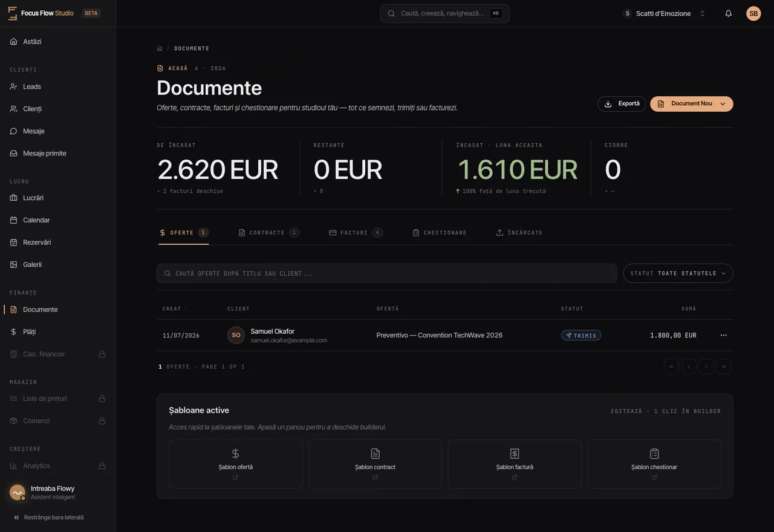The image size is (774, 532).
Task: Click the SB user avatar
Action: click(x=753, y=13)
